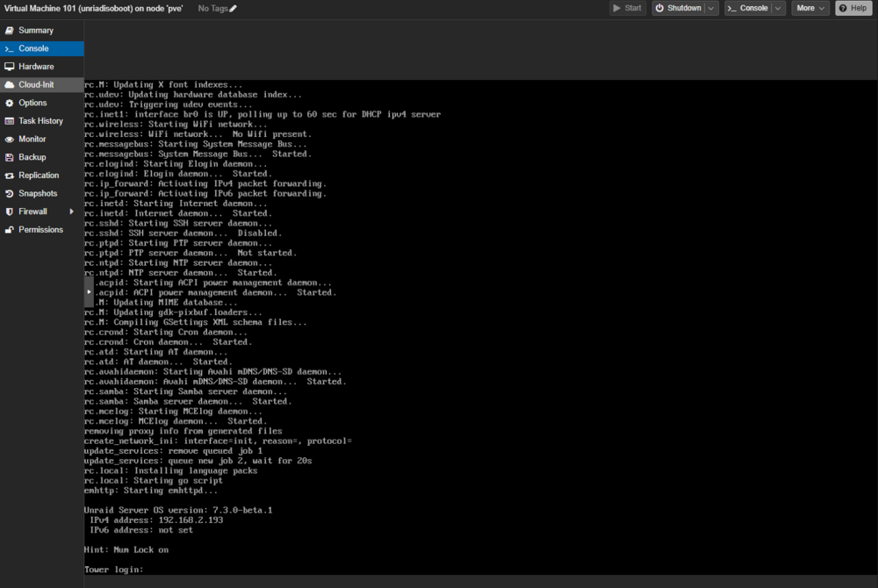Image resolution: width=878 pixels, height=588 pixels.
Task: Open the Snapshots section
Action: [x=42, y=194]
